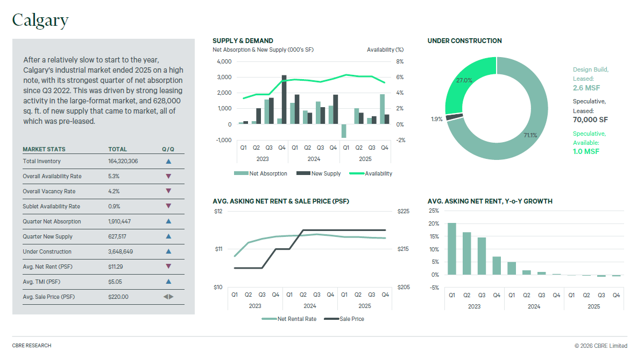Click the Availability (%) axis title

click(x=385, y=50)
